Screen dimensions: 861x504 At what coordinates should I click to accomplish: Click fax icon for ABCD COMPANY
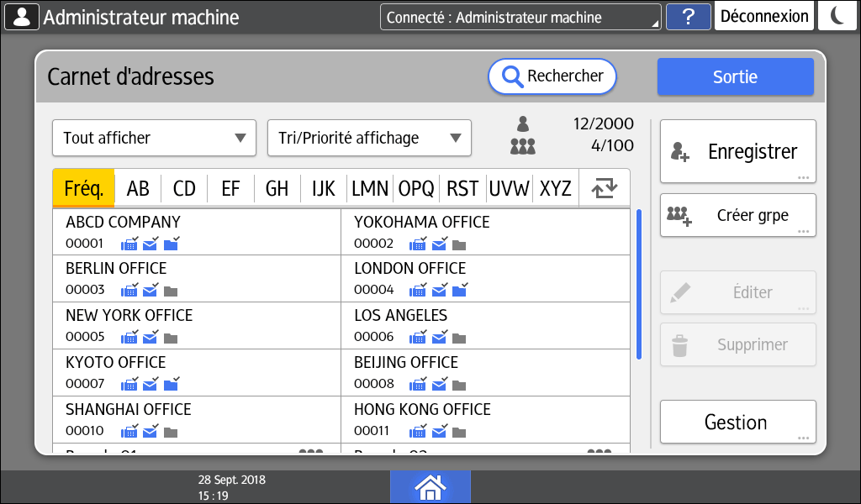129,244
